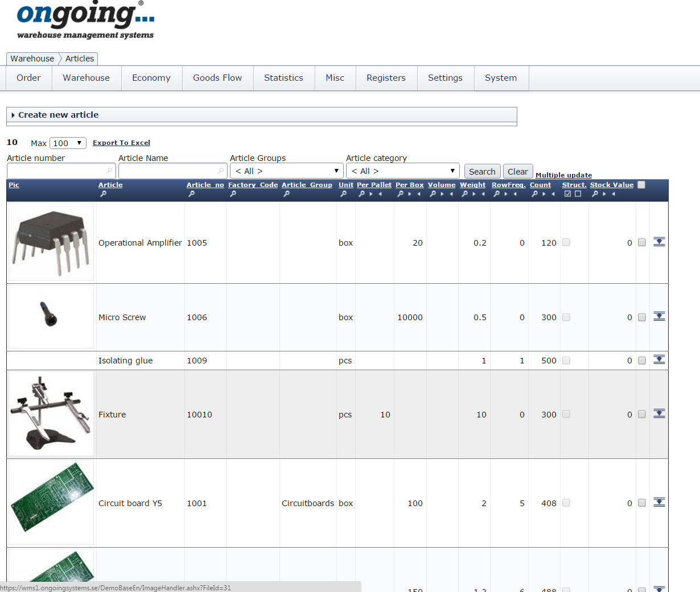The height and width of the screenshot is (592, 700).
Task: Click Struct. checkbox in Operational Amplifier row
Action: point(566,242)
